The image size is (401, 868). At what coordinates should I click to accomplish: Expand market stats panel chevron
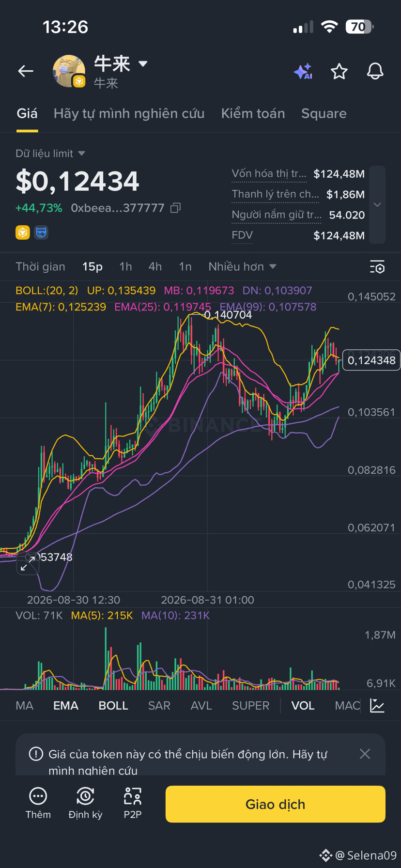[377, 204]
